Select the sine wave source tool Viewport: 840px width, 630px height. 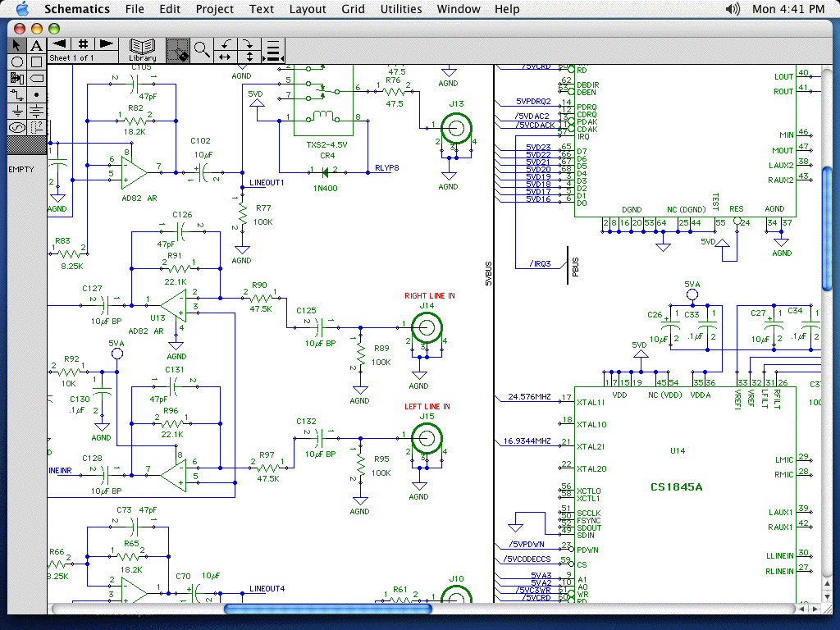(x=17, y=127)
